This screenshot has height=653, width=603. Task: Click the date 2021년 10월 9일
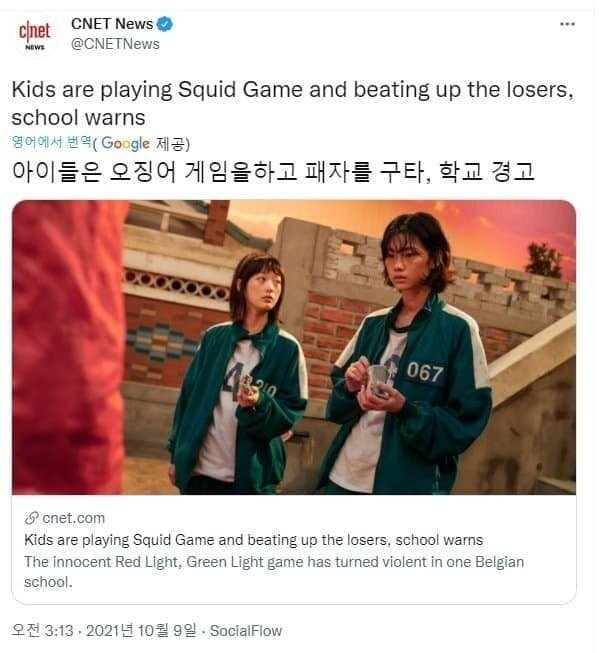(141, 631)
